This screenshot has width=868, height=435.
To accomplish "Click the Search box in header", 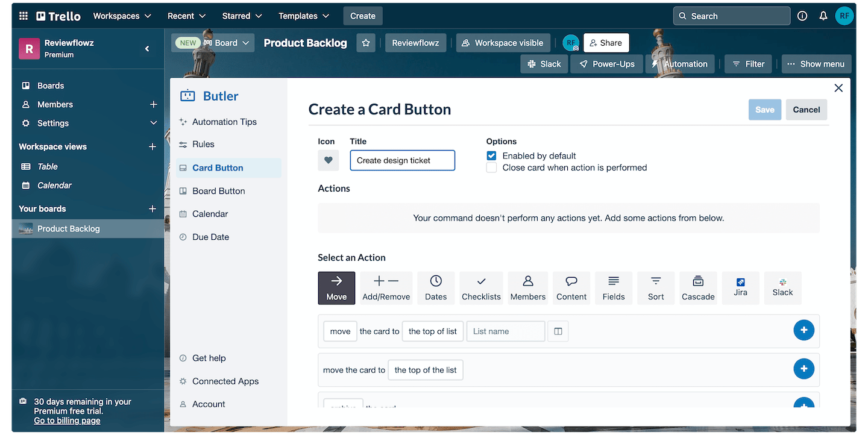I will [732, 16].
